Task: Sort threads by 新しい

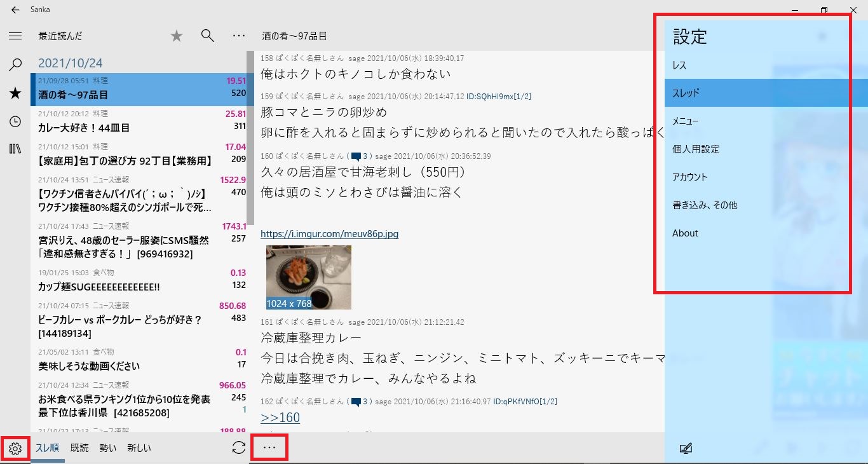Action: pos(139,448)
